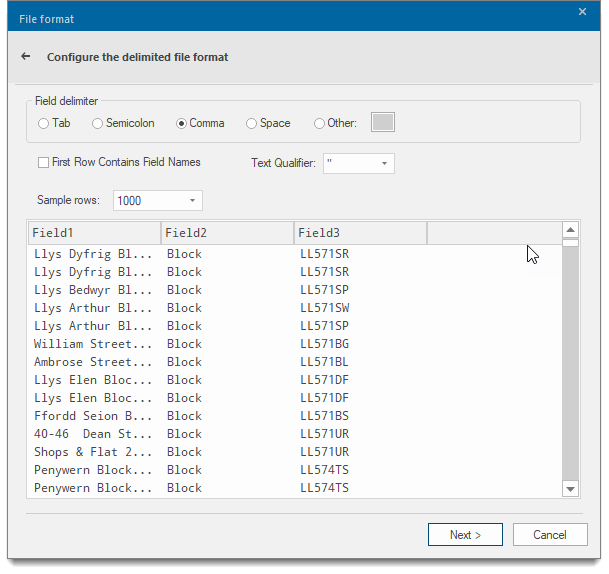Viewport: 609px width, 574px height.
Task: Click the preview scrollbar down arrow
Action: 570,489
